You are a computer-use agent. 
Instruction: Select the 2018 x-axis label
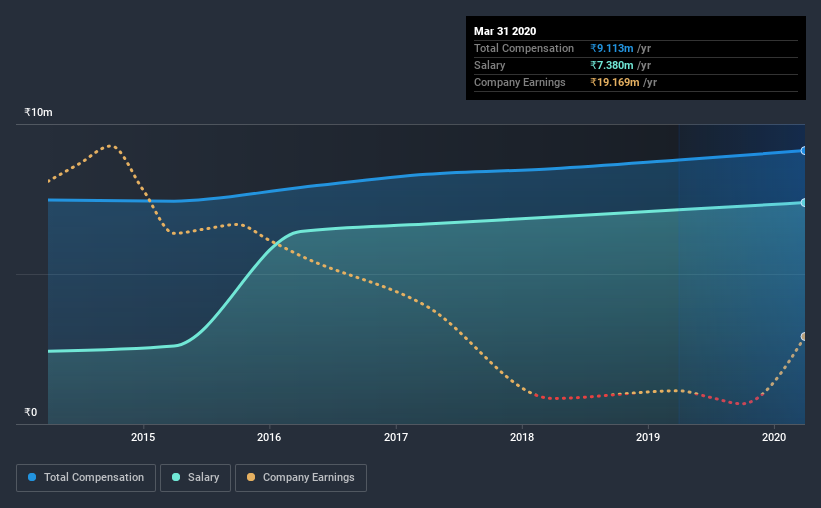click(522, 437)
